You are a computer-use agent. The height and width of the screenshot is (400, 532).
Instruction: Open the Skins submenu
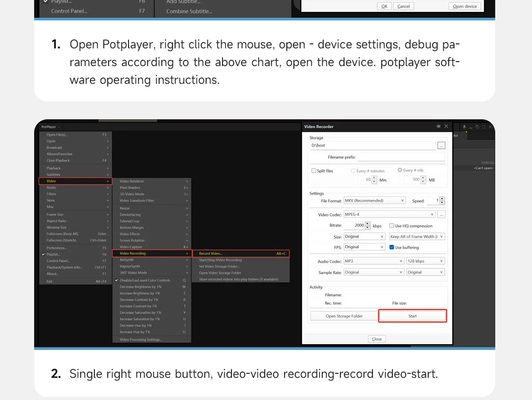click(x=75, y=200)
